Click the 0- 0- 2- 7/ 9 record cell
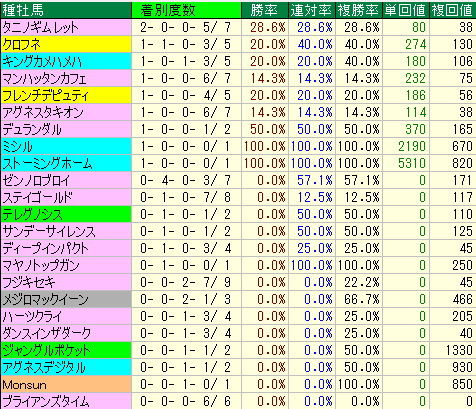This screenshot has width=476, height=409. pyautogui.click(x=186, y=282)
